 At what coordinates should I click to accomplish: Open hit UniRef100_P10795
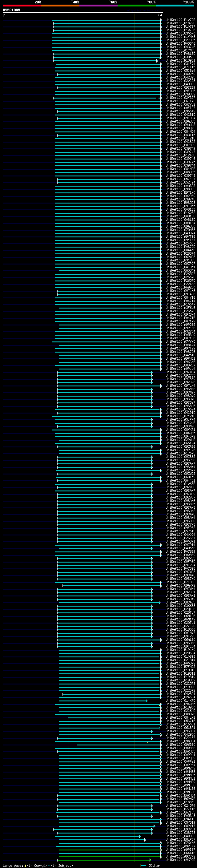(x=180, y=20)
